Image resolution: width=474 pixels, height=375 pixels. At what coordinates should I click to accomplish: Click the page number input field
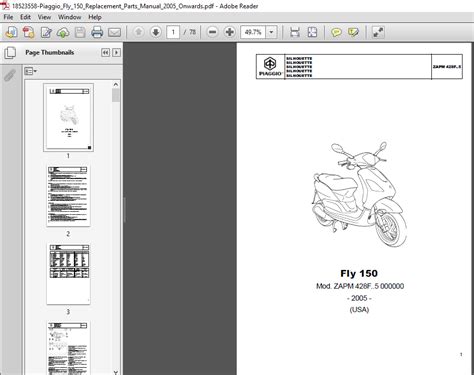click(173, 32)
